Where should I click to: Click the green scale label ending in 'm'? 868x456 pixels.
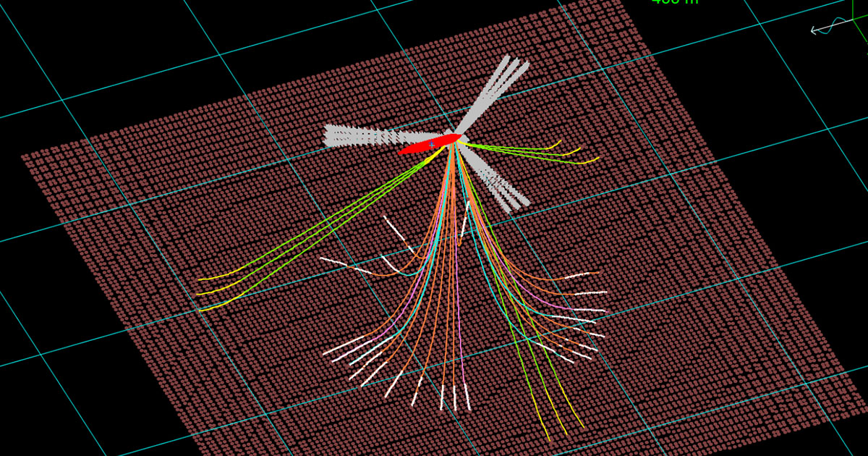pos(675,2)
